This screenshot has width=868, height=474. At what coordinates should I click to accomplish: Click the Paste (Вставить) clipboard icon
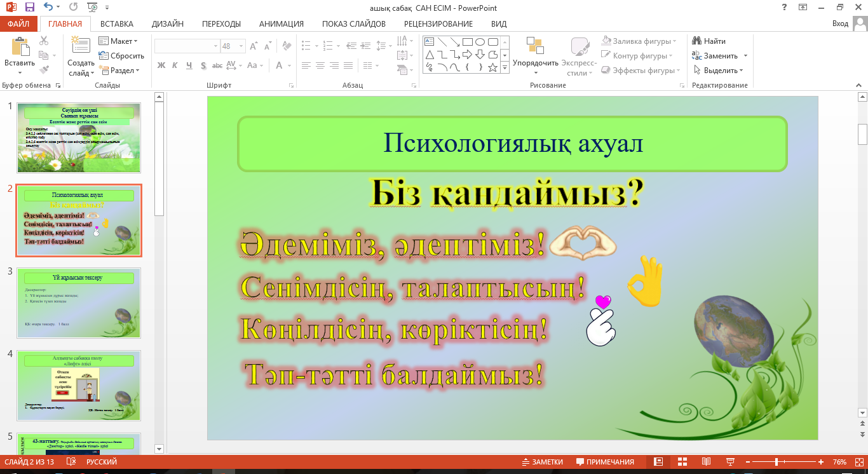[x=20, y=48]
